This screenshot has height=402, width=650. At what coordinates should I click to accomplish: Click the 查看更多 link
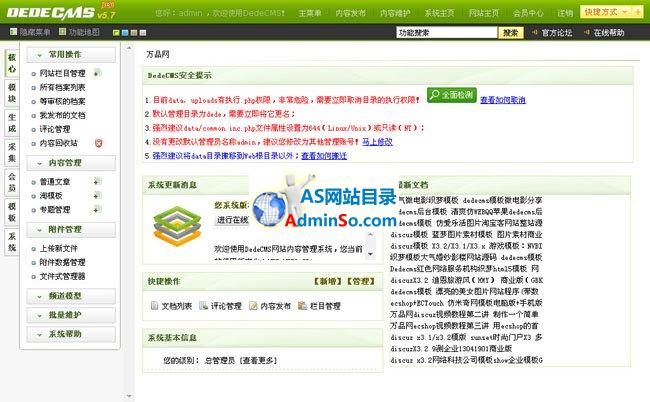click(x=258, y=361)
